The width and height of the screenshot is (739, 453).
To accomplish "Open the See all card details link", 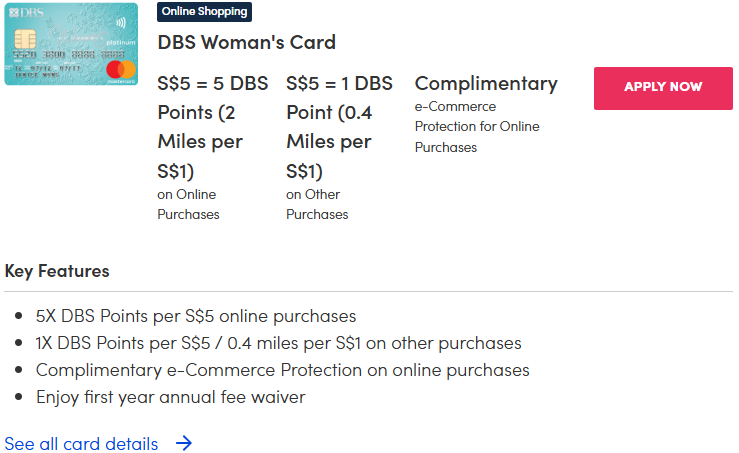I will coord(81,443).
